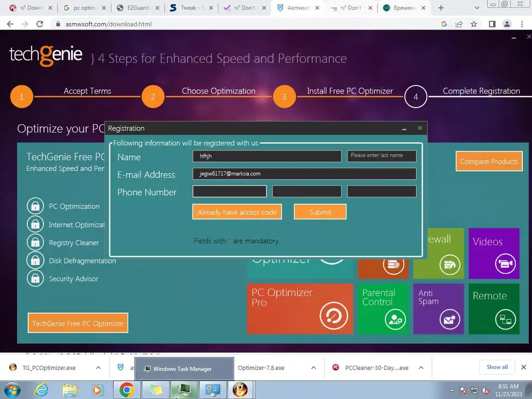This screenshot has width=532, height=399.
Task: Close the downloads bar
Action: point(524,367)
